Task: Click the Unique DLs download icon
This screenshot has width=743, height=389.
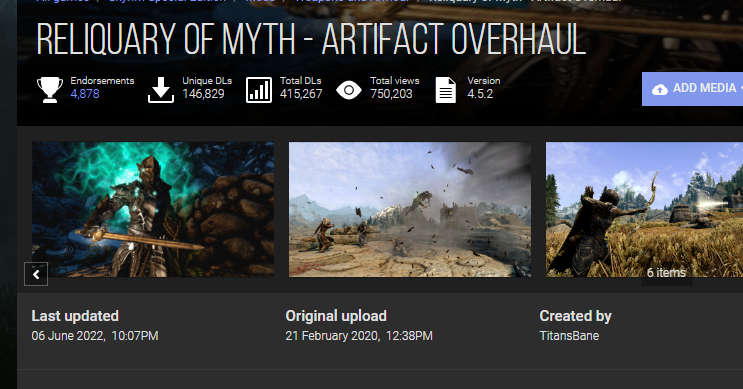Action: (x=161, y=90)
